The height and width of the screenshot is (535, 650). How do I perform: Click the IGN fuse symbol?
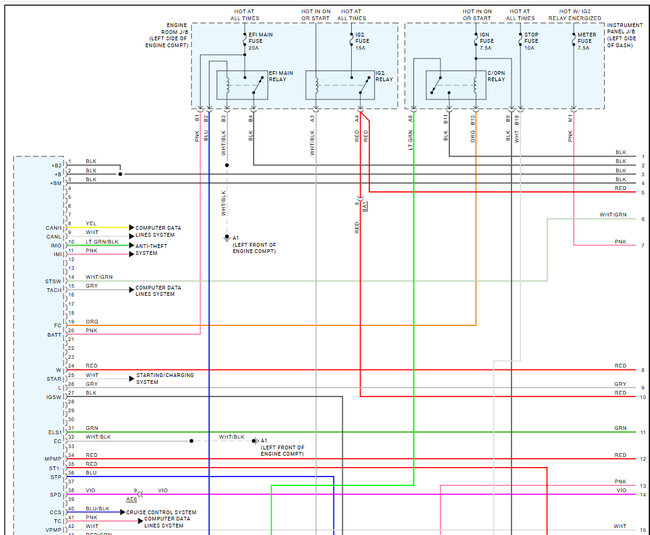pyautogui.click(x=476, y=39)
